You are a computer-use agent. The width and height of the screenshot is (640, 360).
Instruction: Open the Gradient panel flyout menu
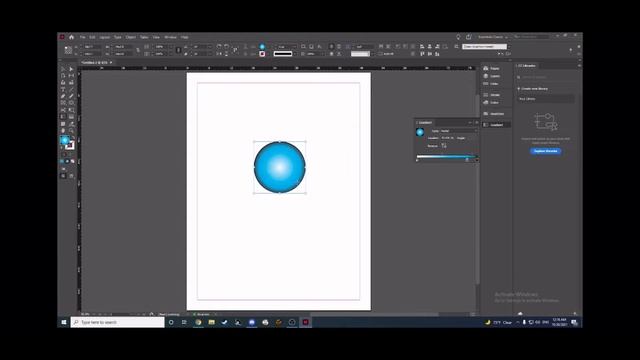476,122
